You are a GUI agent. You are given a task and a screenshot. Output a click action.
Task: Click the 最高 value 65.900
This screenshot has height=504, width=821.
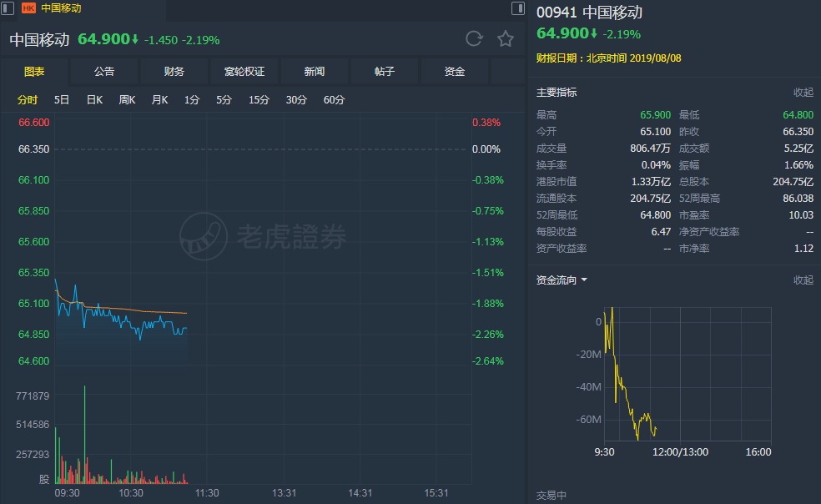coord(655,115)
